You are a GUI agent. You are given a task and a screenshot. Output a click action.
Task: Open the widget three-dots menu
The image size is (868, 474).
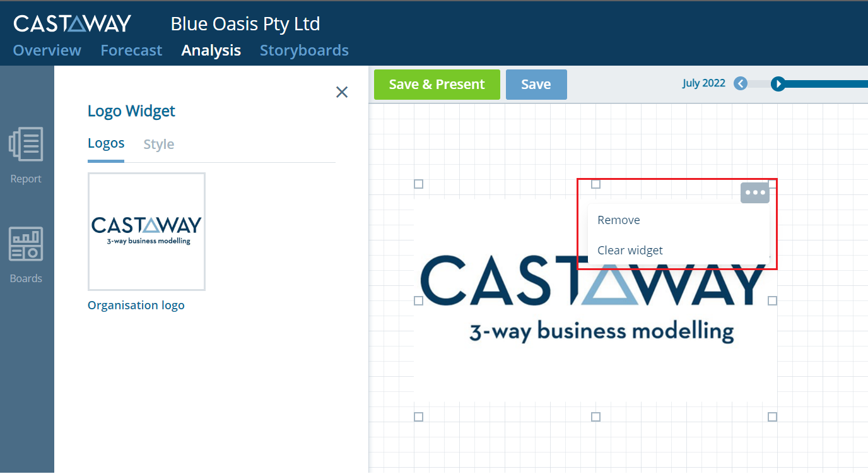tap(755, 193)
